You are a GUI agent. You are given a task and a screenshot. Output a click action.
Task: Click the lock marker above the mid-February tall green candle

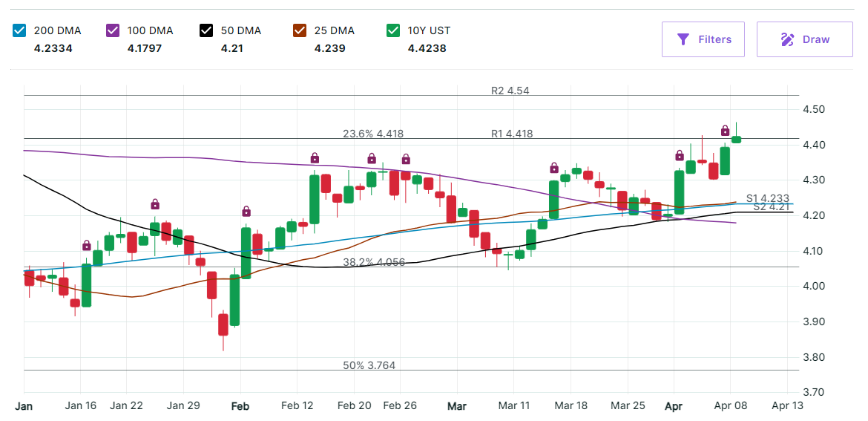click(315, 157)
